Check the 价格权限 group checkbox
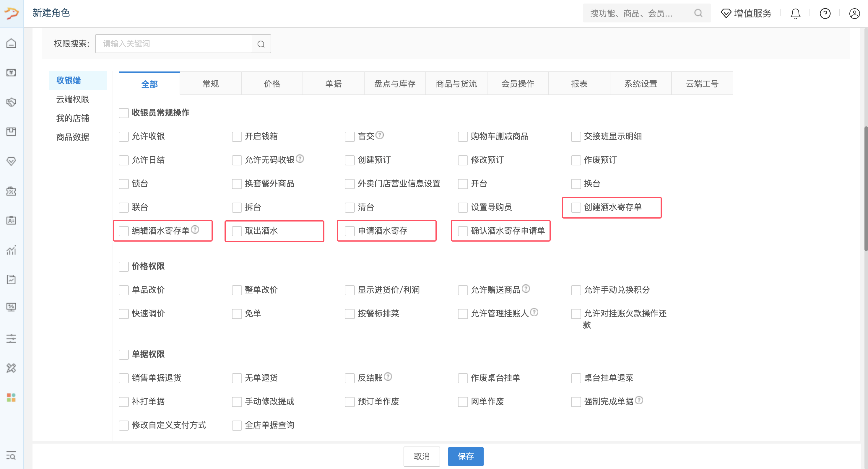 click(124, 266)
